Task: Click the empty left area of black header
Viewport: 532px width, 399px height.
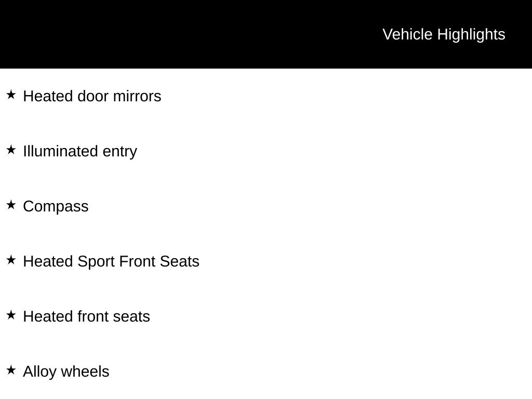Action: (156, 34)
